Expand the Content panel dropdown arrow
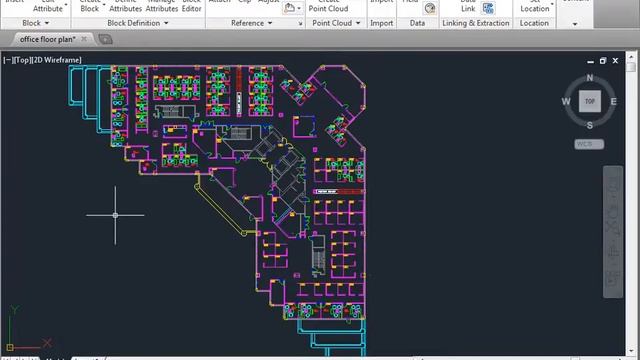Screen dimensions: 640x360 pyautogui.click(x=575, y=24)
